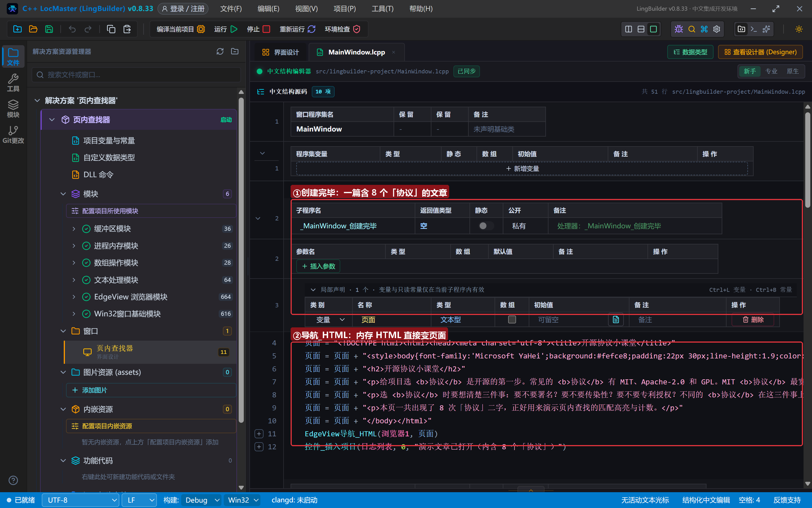Open the 帮助(H) menu
The width and height of the screenshot is (812, 508).
click(x=421, y=9)
